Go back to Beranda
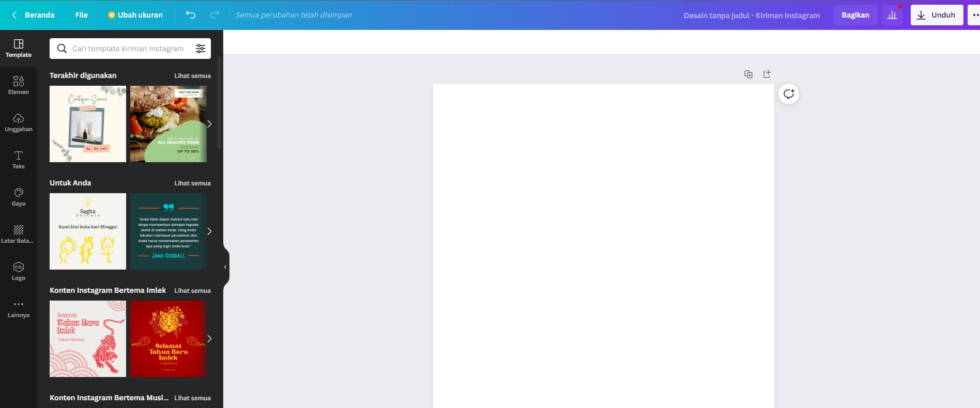This screenshot has height=408, width=980. (34, 15)
